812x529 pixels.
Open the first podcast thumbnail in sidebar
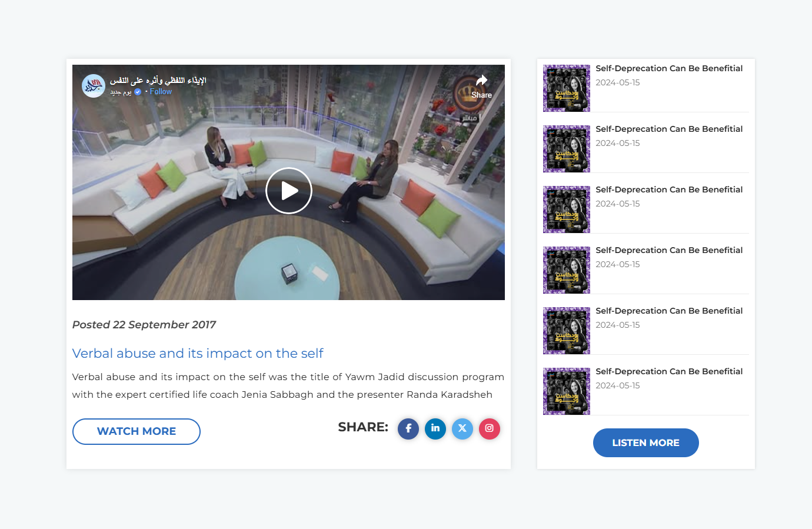(x=567, y=88)
